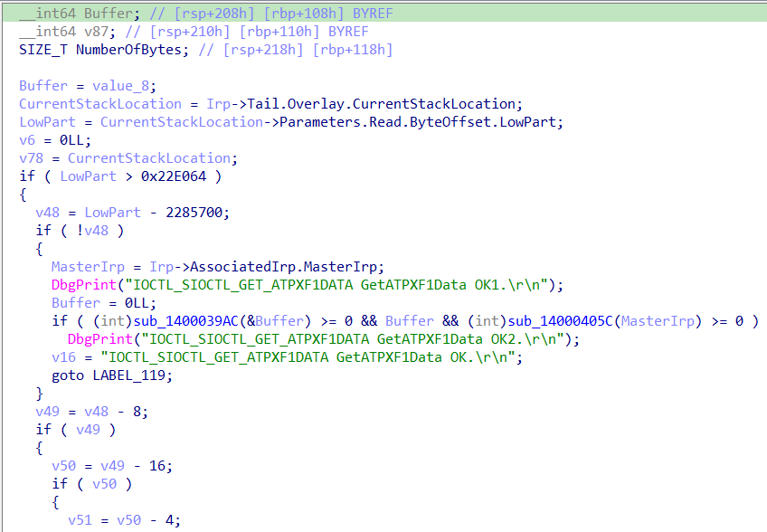This screenshot has height=532, width=767.
Task: Click v51 variable on the bottom line
Action: pyautogui.click(x=80, y=519)
